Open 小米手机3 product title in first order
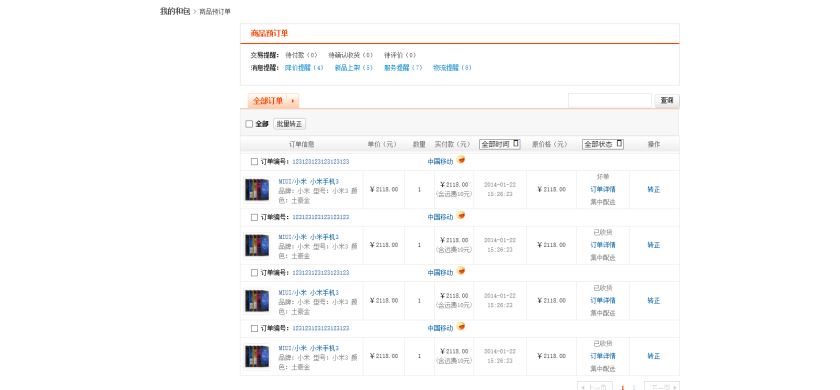The height and width of the screenshot is (390, 840). click(x=309, y=182)
